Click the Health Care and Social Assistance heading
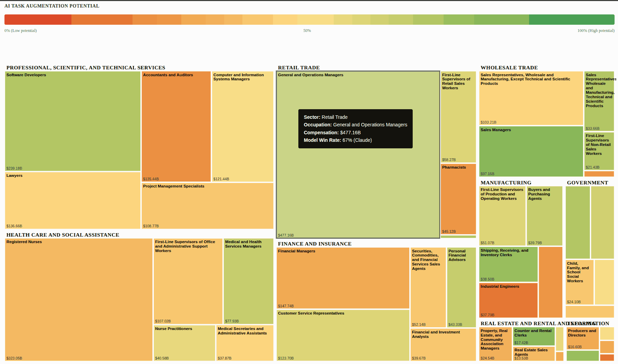The width and height of the screenshot is (618, 364). [63, 235]
